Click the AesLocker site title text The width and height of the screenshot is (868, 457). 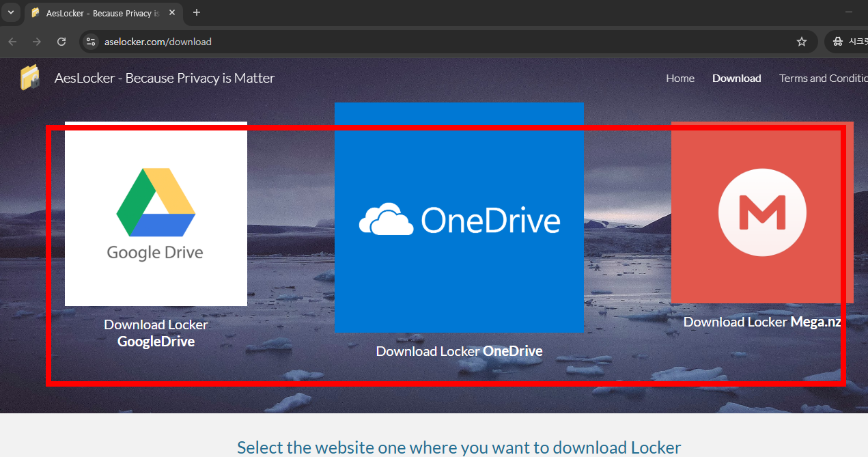pos(165,78)
